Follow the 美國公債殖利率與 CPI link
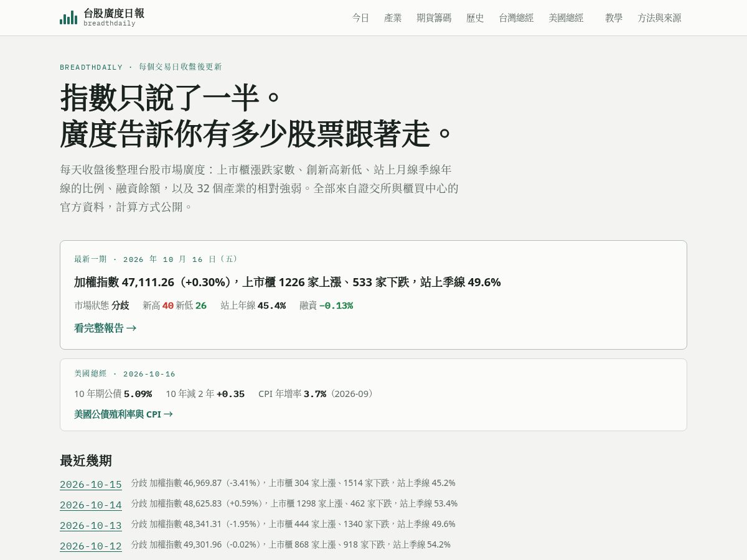This screenshot has height=560, width=747. tap(123, 414)
